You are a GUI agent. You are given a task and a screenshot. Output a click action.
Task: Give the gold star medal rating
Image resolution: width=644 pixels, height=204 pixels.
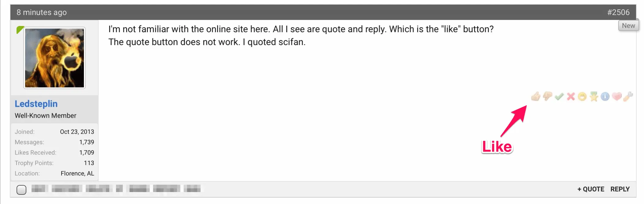[594, 97]
